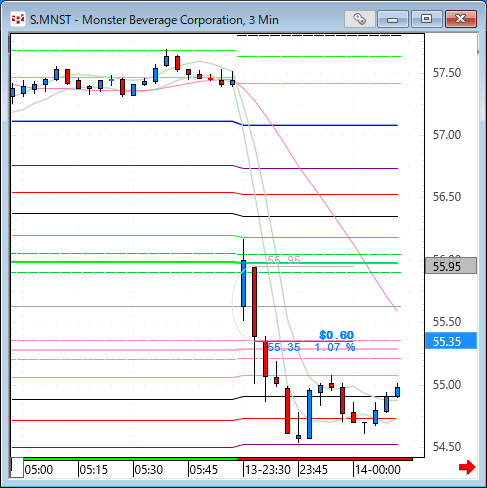Click the 05:15 time axis label
The image size is (487, 488).
tap(94, 470)
